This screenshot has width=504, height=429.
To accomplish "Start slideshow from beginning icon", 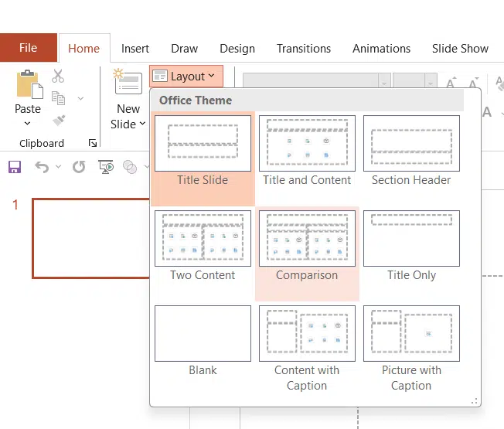I will click(106, 167).
